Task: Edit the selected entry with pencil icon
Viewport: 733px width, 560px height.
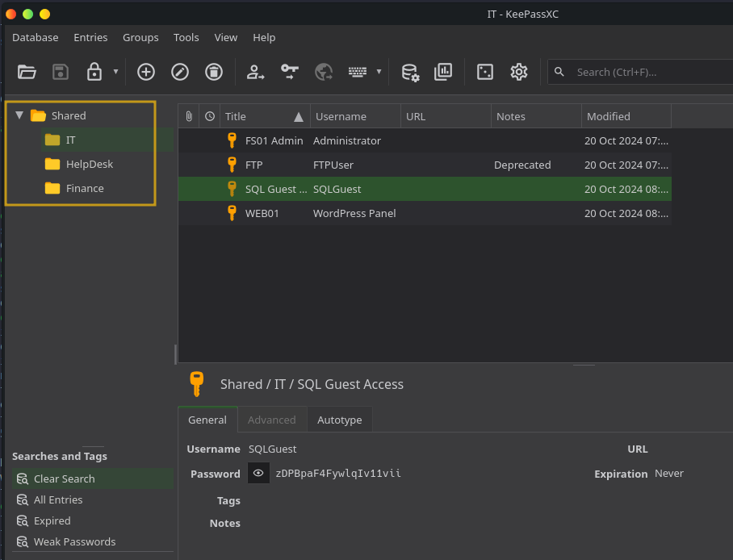Action: pos(180,72)
